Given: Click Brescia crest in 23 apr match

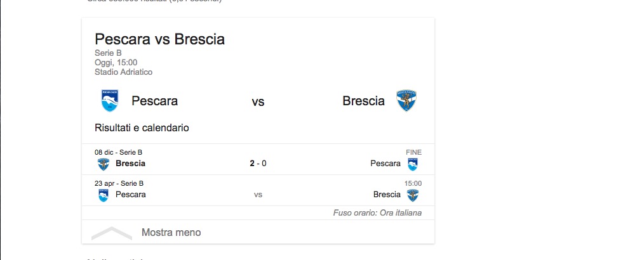Looking at the screenshot, I should tap(413, 195).
